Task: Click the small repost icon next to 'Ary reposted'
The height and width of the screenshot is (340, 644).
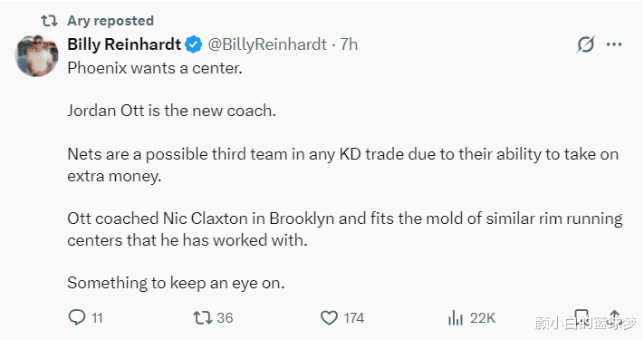Action: pyautogui.click(x=49, y=21)
